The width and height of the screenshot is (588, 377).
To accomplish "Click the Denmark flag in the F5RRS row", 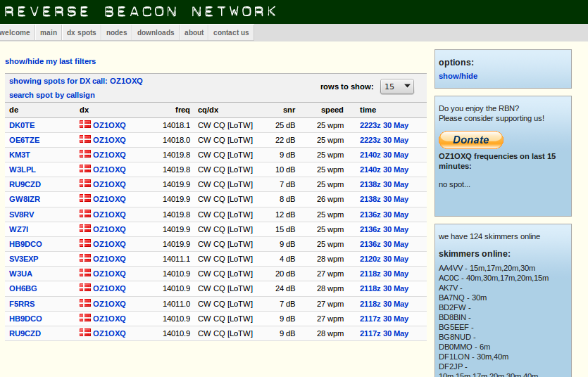I will [x=85, y=303].
